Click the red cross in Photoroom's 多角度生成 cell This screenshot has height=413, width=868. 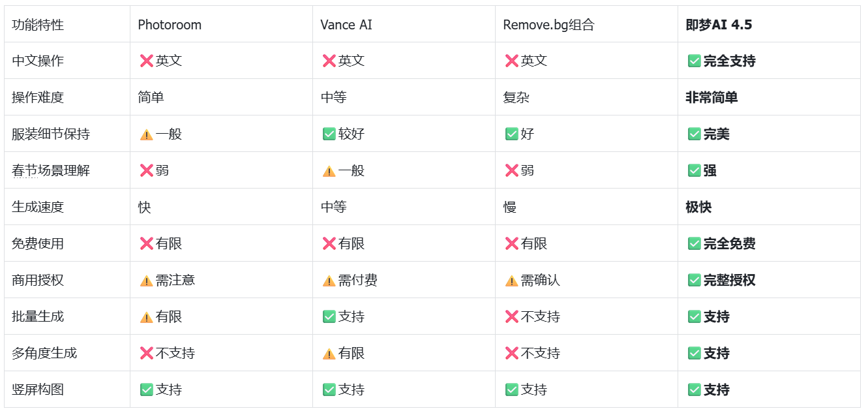point(146,354)
